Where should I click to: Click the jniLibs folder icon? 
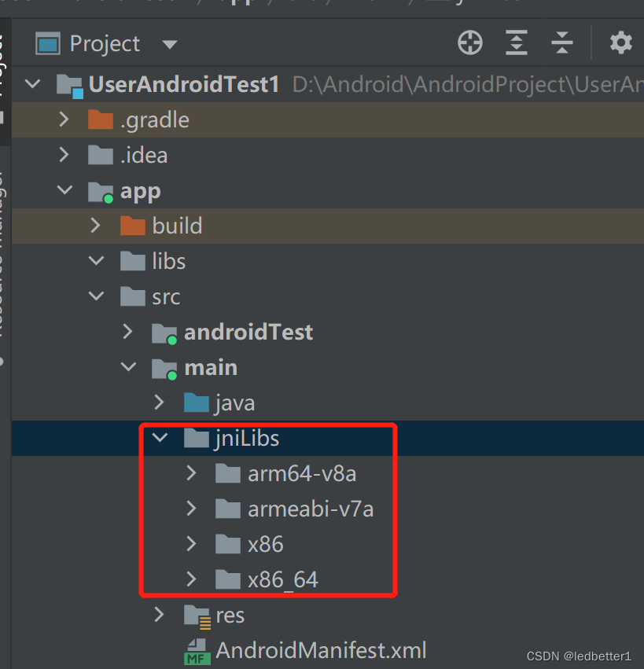click(196, 438)
